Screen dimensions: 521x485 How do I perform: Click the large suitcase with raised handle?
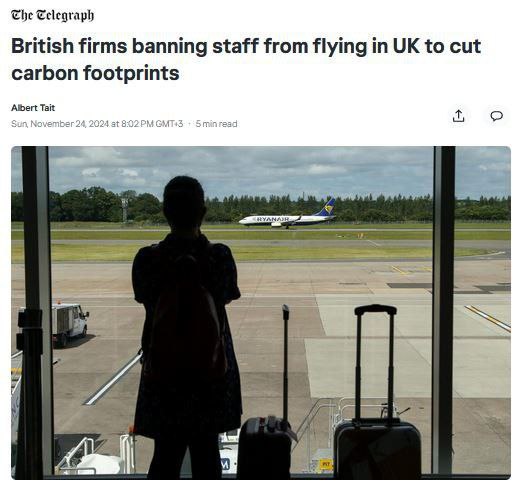[x=377, y=393]
